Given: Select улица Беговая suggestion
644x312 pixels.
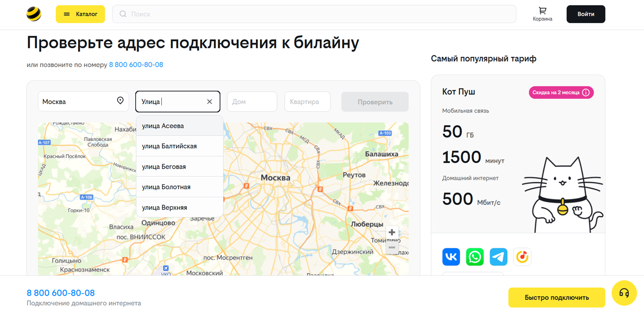Looking at the screenshot, I should [179, 167].
